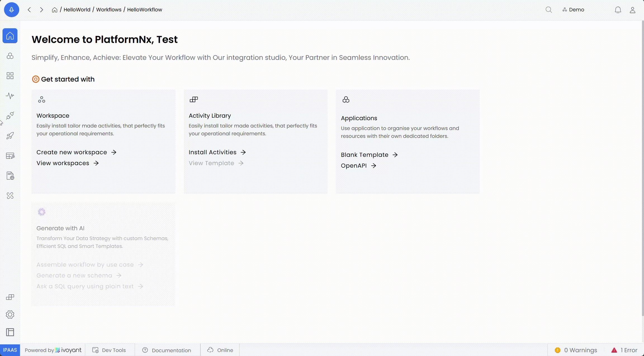Go back with the left chevron
The image size is (644, 356).
pyautogui.click(x=29, y=10)
